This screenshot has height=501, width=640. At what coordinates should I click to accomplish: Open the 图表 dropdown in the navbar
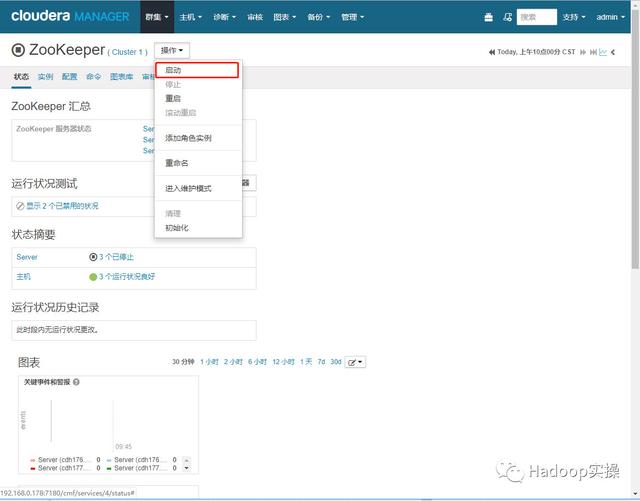tap(284, 17)
